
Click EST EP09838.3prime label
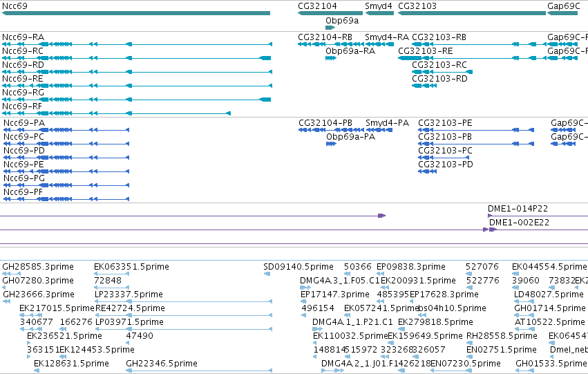tap(411, 267)
